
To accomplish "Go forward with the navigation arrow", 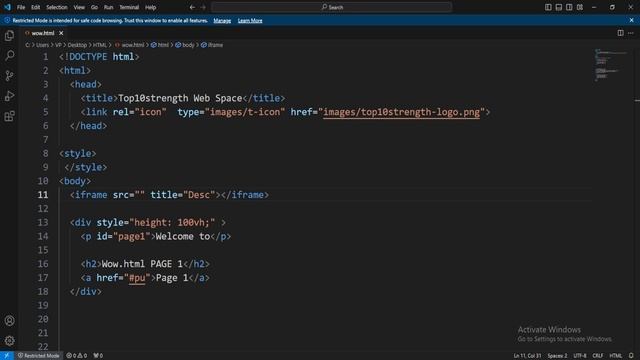I will click(203, 7).
